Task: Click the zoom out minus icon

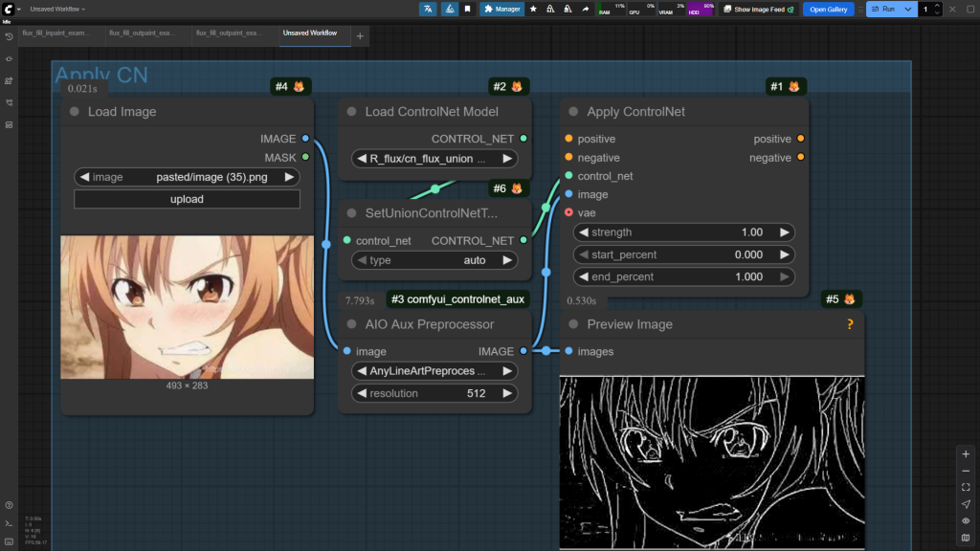Action: coord(966,471)
